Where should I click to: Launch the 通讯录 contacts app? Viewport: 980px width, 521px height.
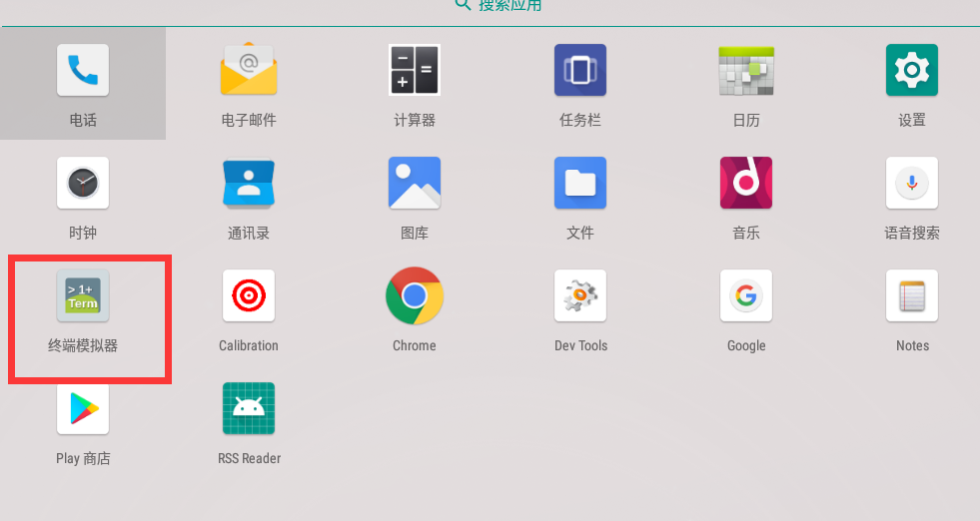pyautogui.click(x=249, y=184)
